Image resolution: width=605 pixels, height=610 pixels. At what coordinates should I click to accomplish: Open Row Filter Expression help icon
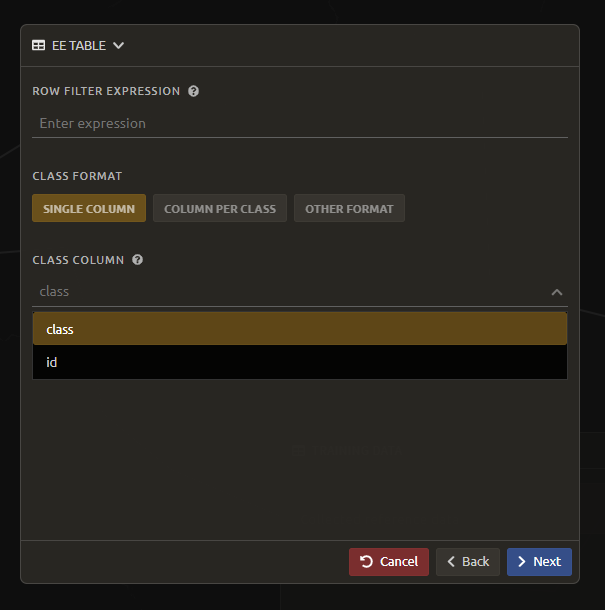point(193,91)
